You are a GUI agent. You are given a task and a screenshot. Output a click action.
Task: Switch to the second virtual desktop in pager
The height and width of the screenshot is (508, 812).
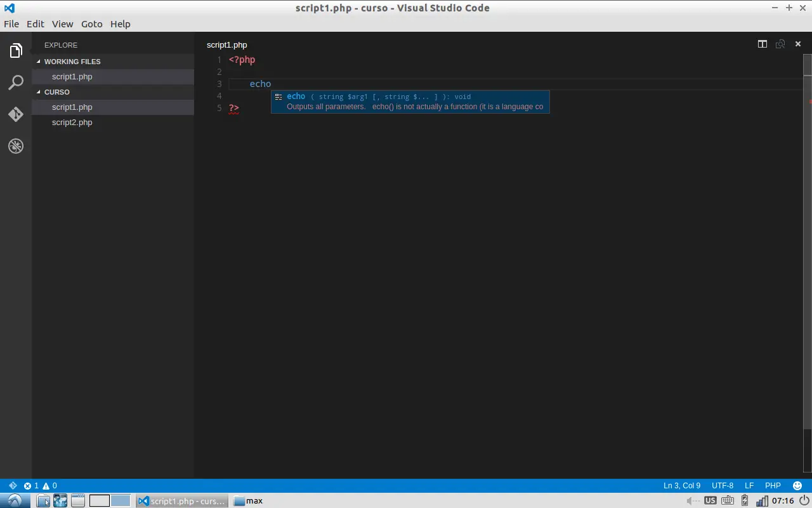point(121,500)
